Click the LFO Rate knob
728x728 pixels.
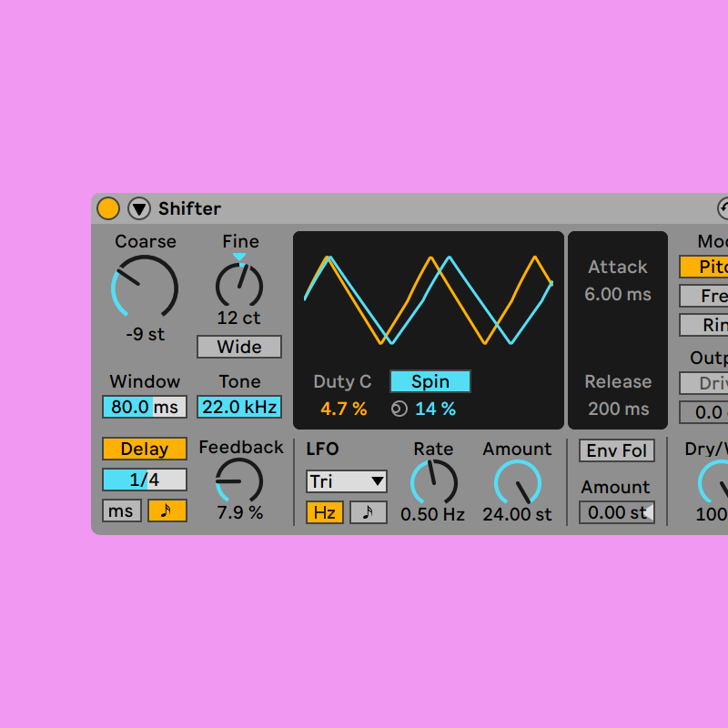[x=433, y=481]
